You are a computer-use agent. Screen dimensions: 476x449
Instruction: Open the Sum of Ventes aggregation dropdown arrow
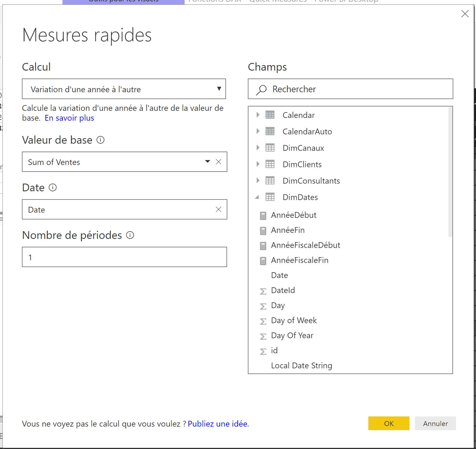[x=208, y=161]
